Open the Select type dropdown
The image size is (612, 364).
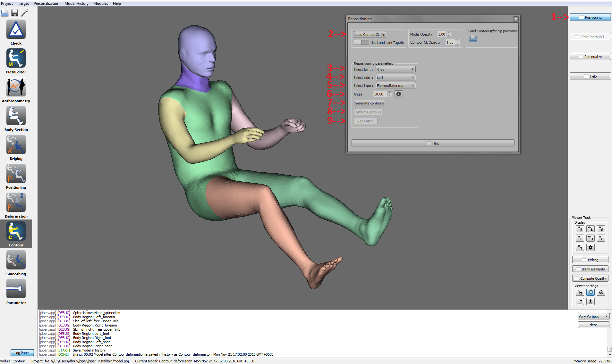pyautogui.click(x=395, y=85)
